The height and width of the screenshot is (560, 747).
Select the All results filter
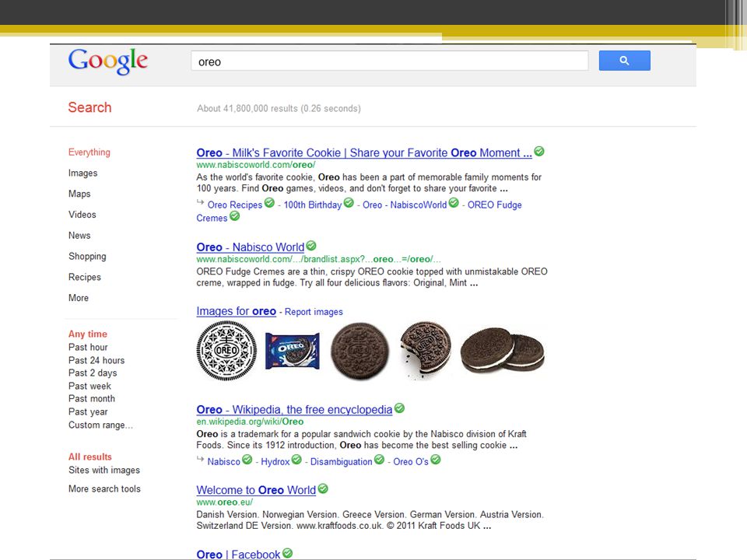pyautogui.click(x=89, y=457)
